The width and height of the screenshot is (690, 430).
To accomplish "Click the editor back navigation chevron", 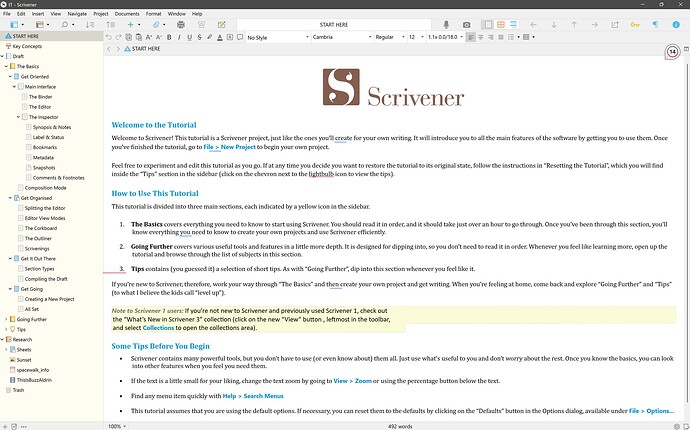I will tap(109, 49).
